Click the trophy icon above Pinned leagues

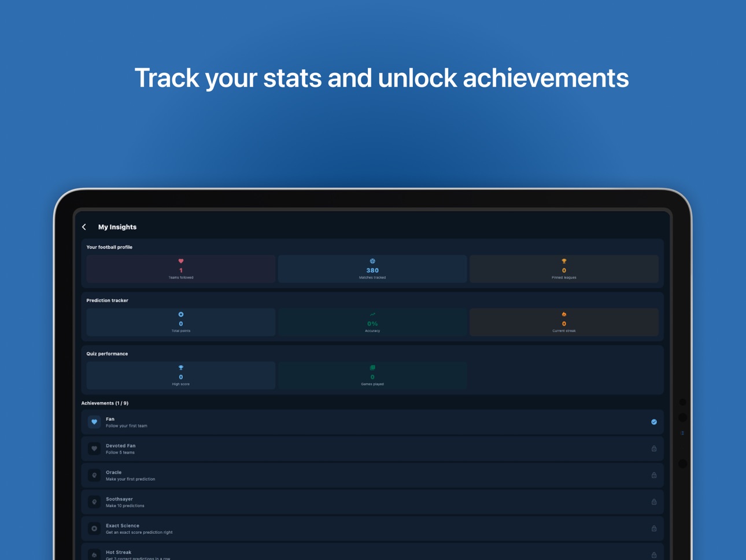pos(564,261)
